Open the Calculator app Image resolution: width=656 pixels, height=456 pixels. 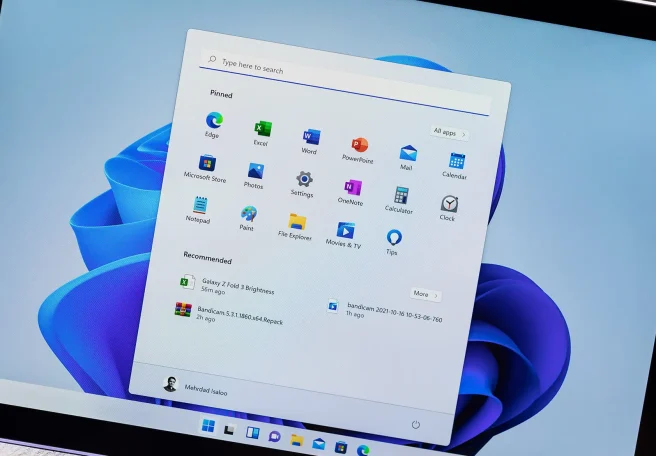(400, 200)
